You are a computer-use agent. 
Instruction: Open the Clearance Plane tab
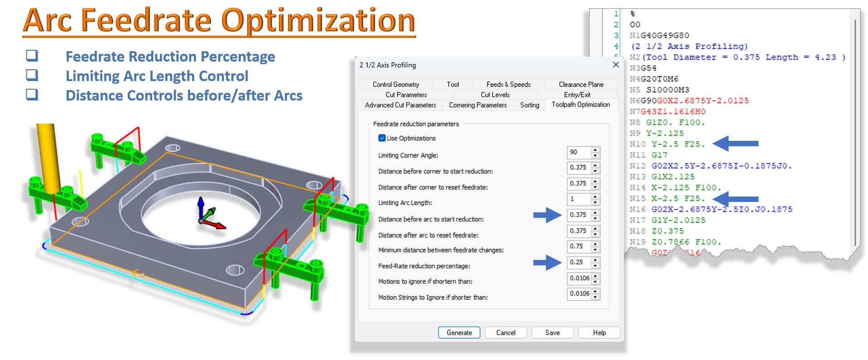[x=580, y=84]
